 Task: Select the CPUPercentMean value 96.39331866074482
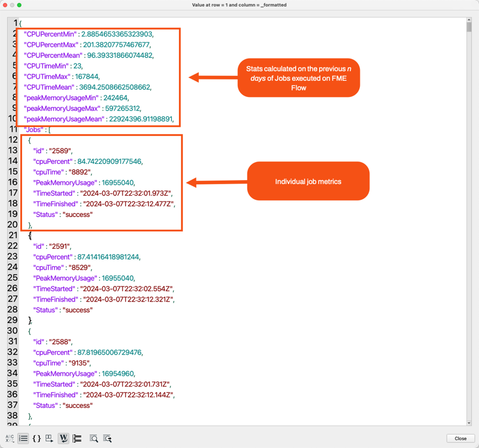pyautogui.click(x=120, y=56)
